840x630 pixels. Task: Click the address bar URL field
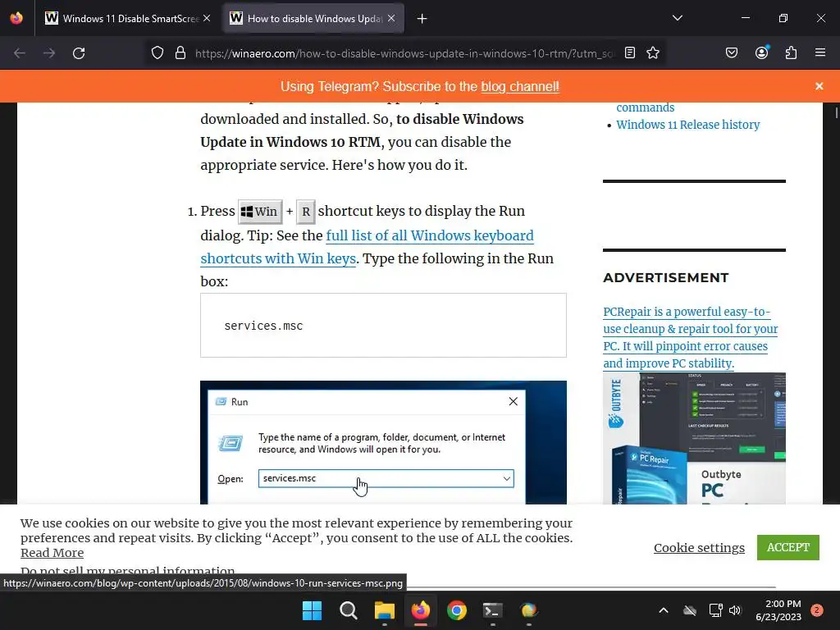[404, 53]
